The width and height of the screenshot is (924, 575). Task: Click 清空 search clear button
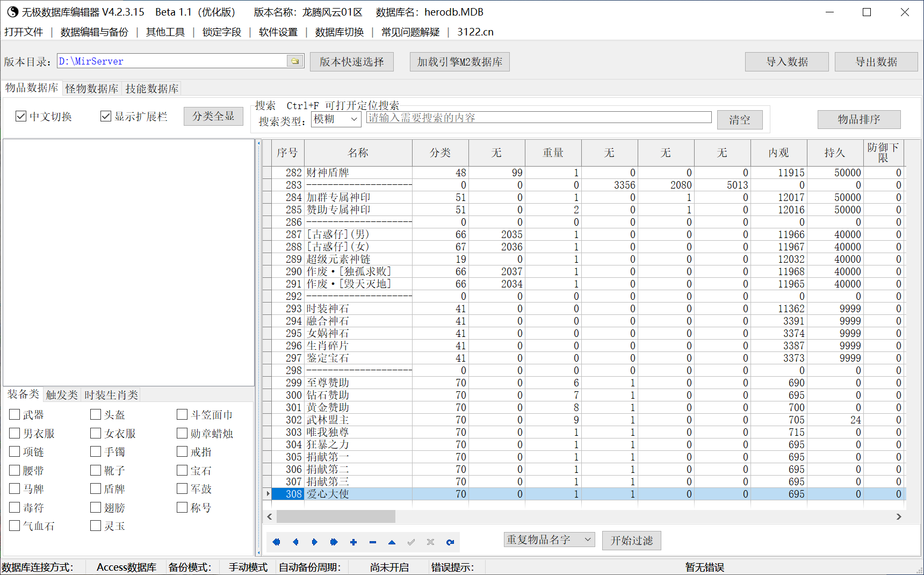point(740,120)
